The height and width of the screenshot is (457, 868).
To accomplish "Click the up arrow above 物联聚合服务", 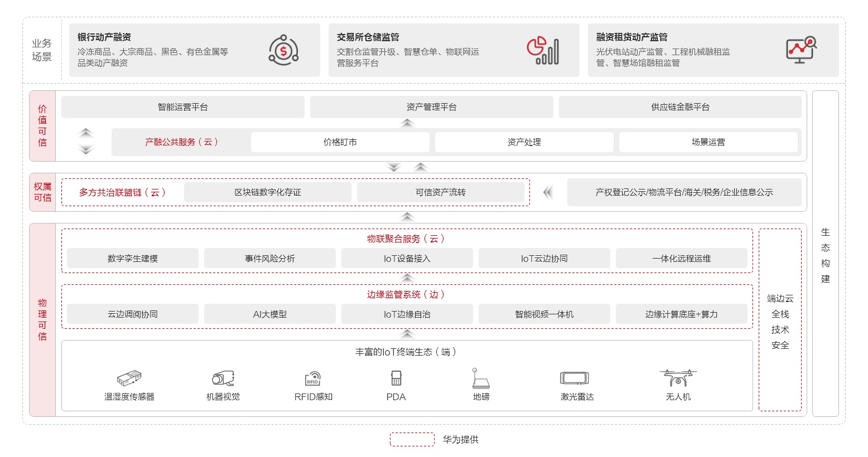I will click(x=407, y=217).
